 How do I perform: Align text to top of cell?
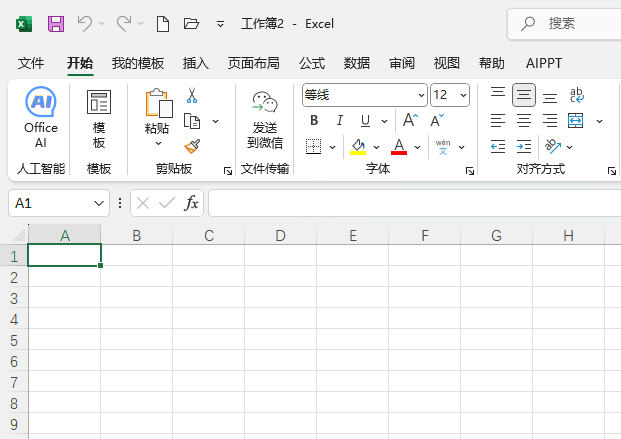click(498, 92)
